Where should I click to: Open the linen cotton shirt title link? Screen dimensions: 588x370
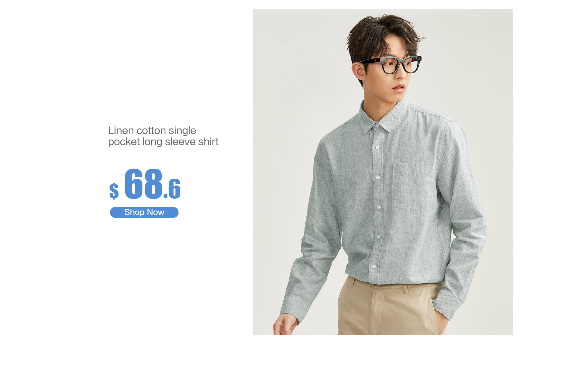pos(163,136)
